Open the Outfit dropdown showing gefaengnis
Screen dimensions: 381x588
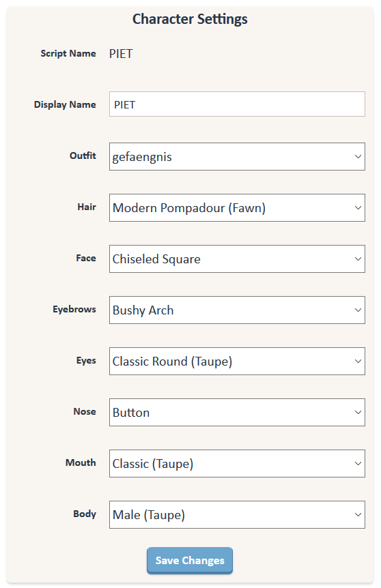pos(237,156)
